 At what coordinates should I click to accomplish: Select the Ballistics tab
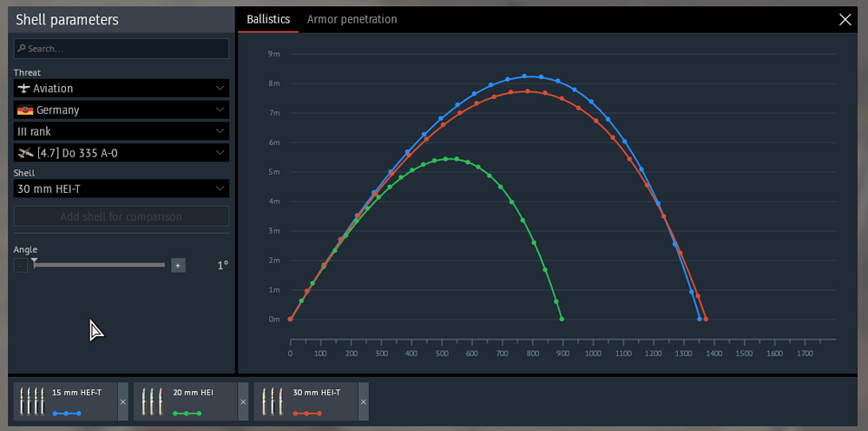(268, 19)
